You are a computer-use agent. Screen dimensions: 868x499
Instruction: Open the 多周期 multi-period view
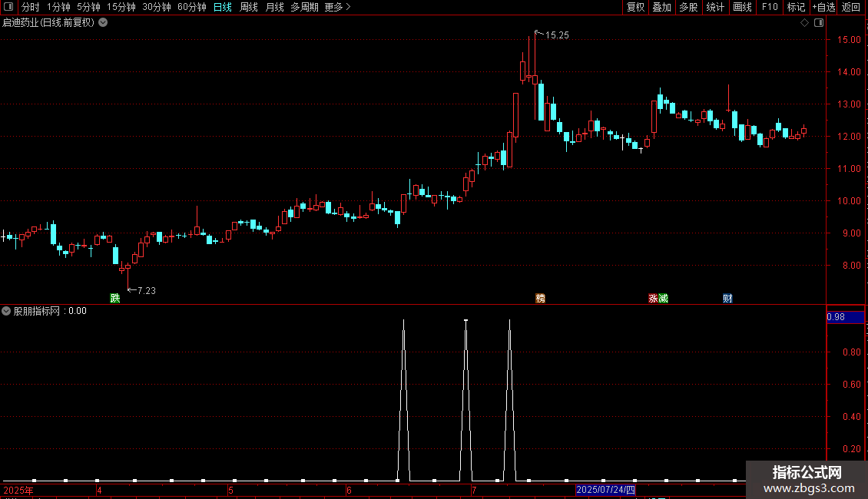[x=304, y=7]
